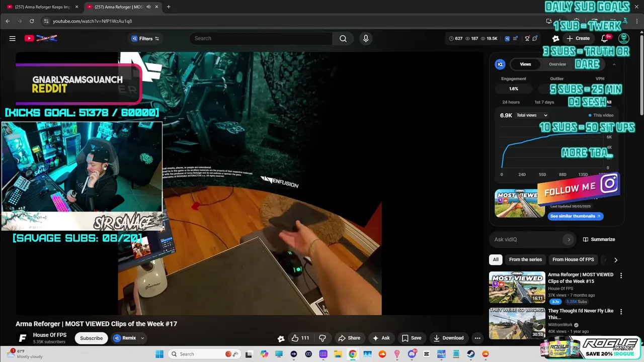Viewport: 644px width, 362px height.
Task: Open the Windows Start menu
Action: 159,354
